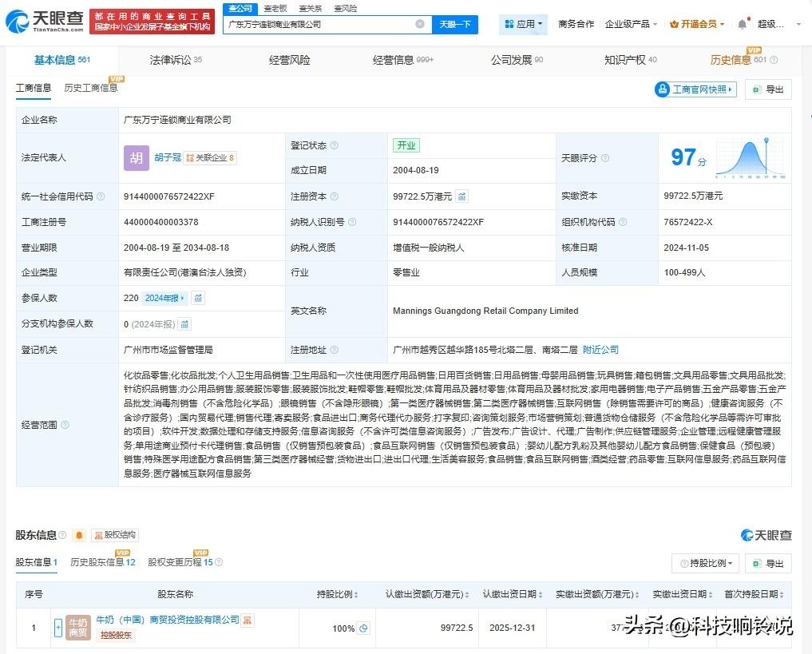Sort by 认缴出资日期 column header
The height and width of the screenshot is (654, 812).
tap(512, 594)
